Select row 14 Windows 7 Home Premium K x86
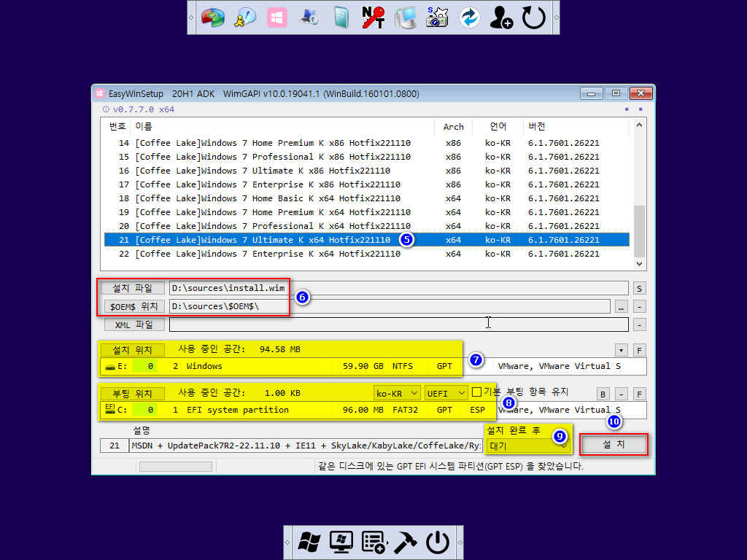The width and height of the screenshot is (747, 560). point(367,143)
